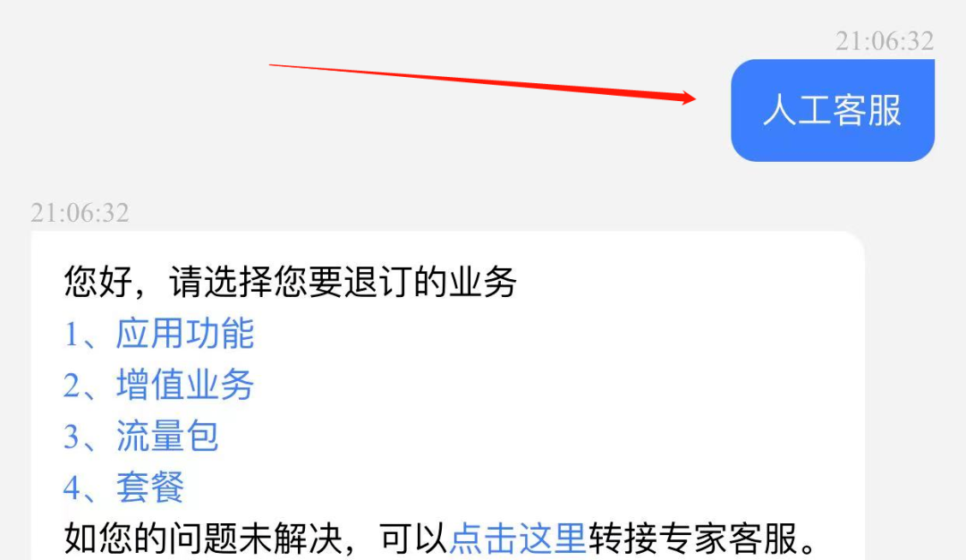Click the number 4 before 套餐
966x560 pixels.
coord(72,488)
